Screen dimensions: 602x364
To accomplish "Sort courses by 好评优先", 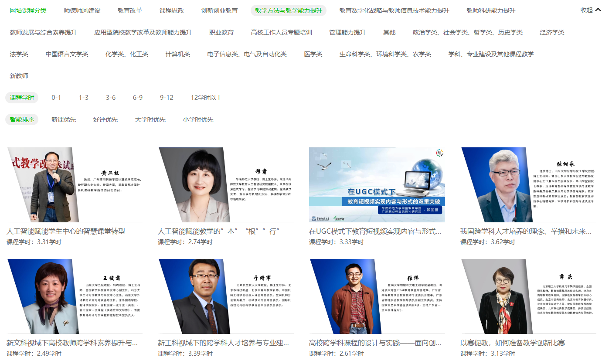I will pyautogui.click(x=105, y=119).
